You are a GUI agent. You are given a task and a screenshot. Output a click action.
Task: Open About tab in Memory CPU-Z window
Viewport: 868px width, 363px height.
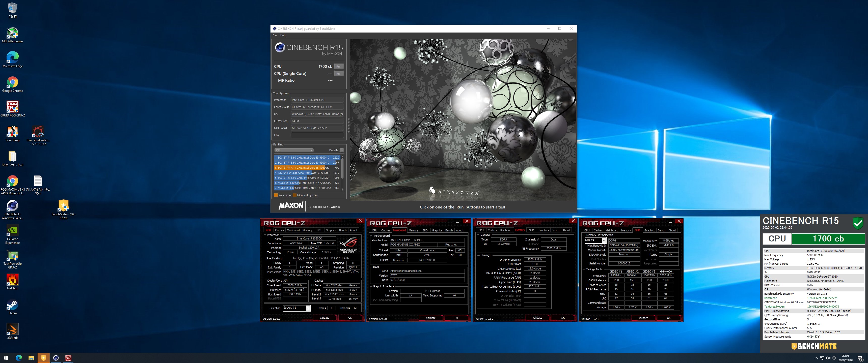pos(566,230)
